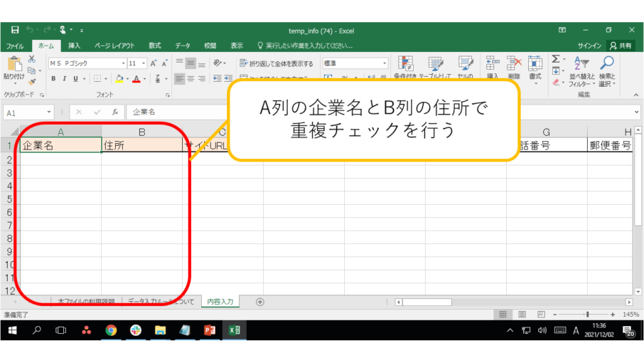Viewport: 644px width, 363px height.
Task: Click the Insert function fx icon
Action: (x=114, y=112)
